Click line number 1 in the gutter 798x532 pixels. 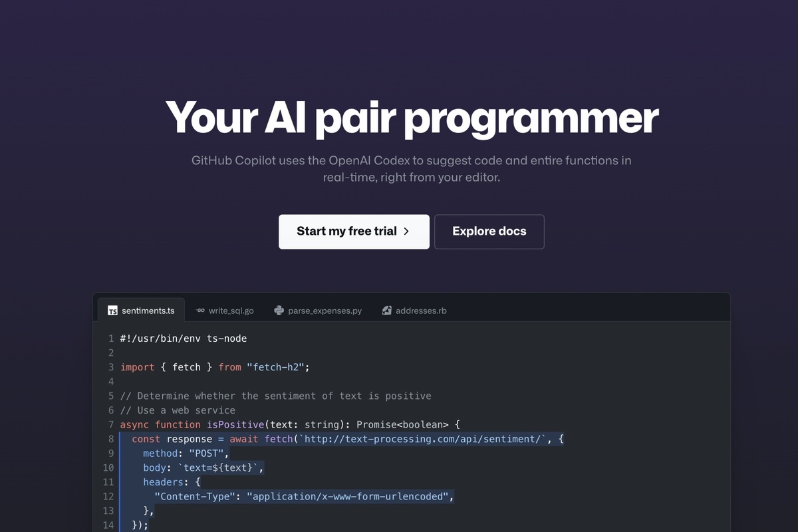111,338
